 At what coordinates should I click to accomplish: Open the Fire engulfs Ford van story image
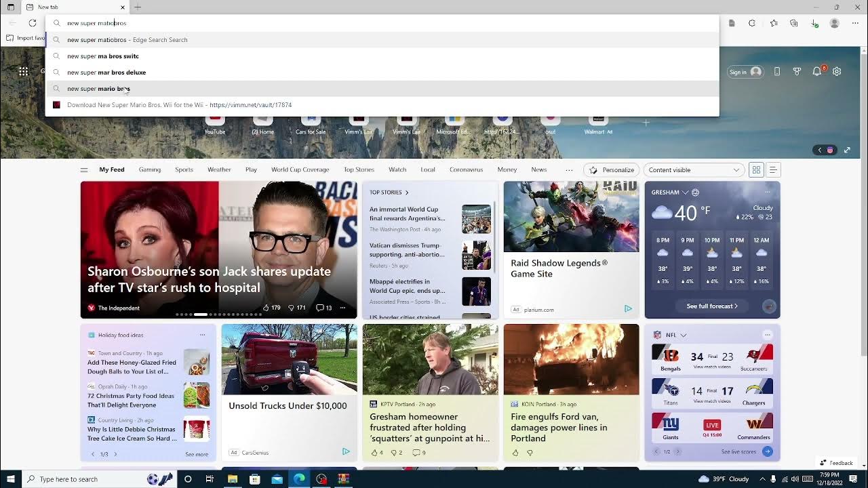point(571,359)
